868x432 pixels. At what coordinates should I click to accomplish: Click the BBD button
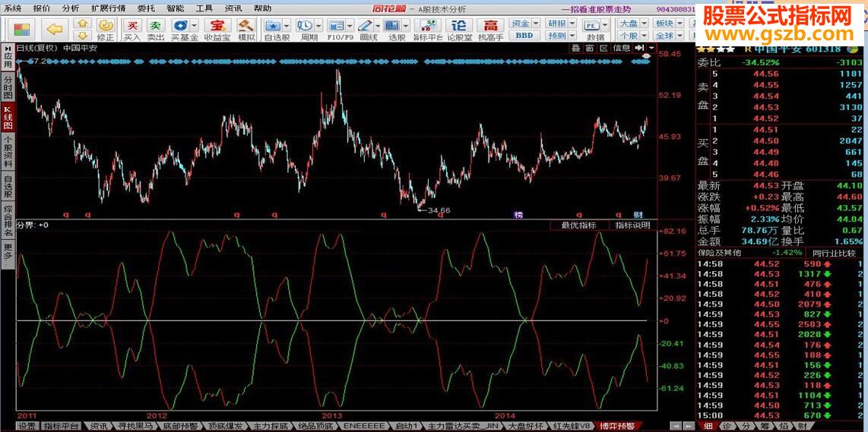point(524,36)
